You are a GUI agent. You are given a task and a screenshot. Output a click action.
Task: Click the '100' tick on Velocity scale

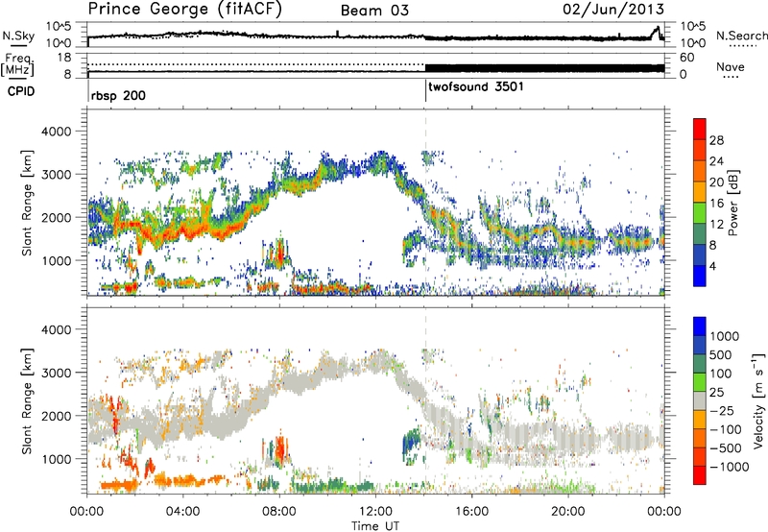pyautogui.click(x=721, y=374)
